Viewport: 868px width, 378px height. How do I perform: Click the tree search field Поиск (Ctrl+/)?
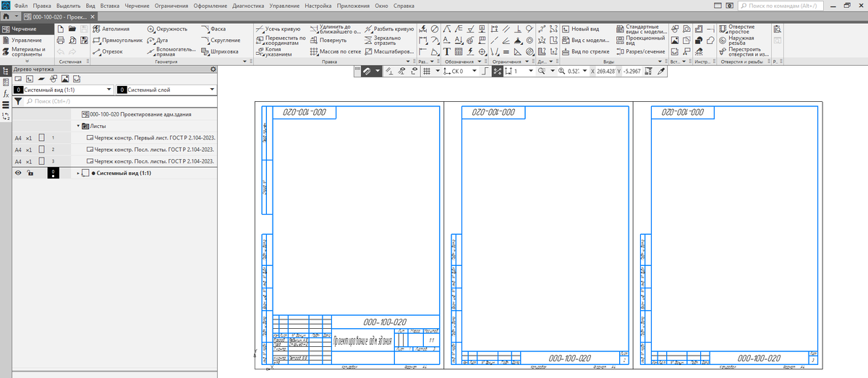(120, 102)
